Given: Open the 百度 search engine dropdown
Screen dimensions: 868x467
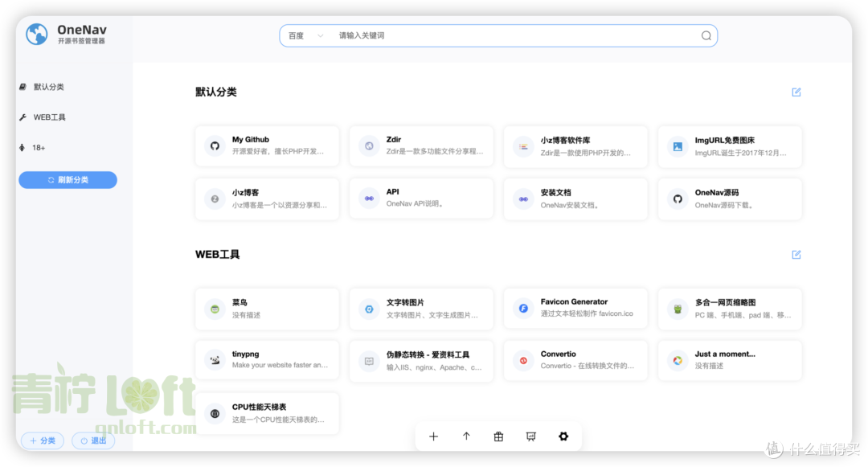Looking at the screenshot, I should pos(305,35).
